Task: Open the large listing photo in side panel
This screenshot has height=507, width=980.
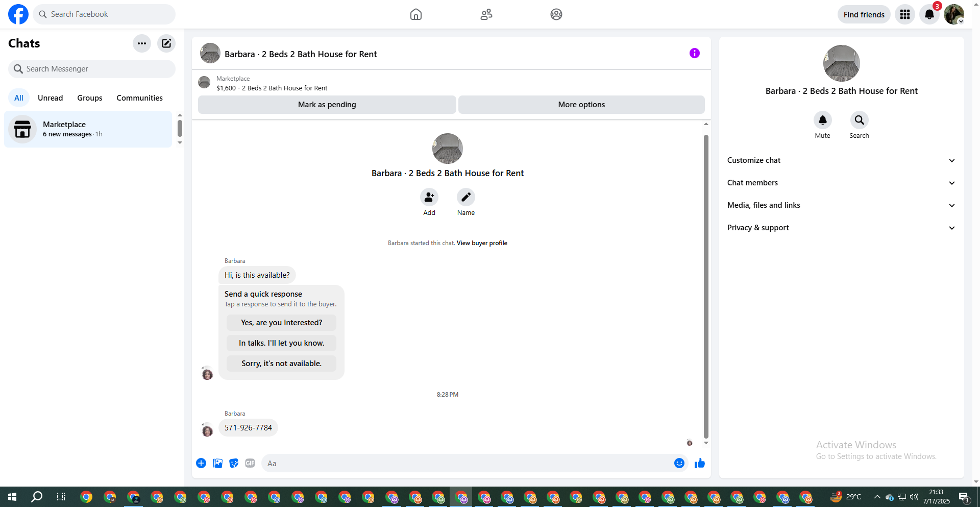Action: click(x=842, y=63)
